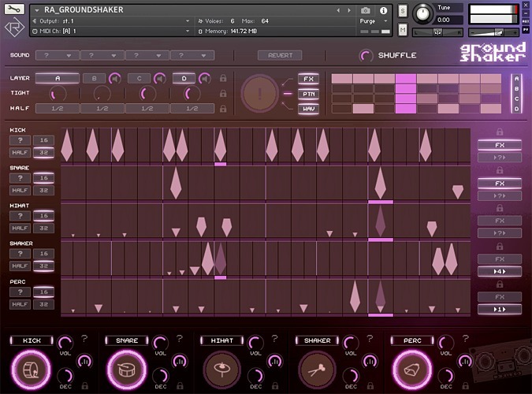Click the kick row HALF button

pos(20,153)
